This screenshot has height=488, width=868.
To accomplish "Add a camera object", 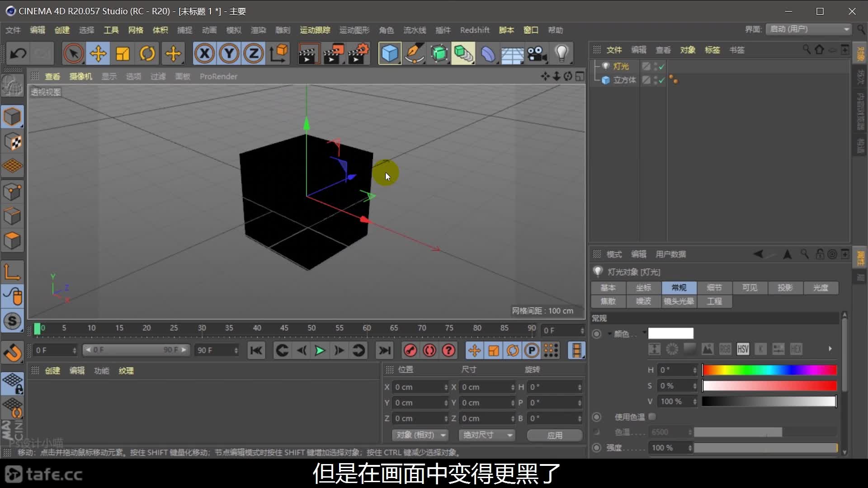I will point(537,54).
